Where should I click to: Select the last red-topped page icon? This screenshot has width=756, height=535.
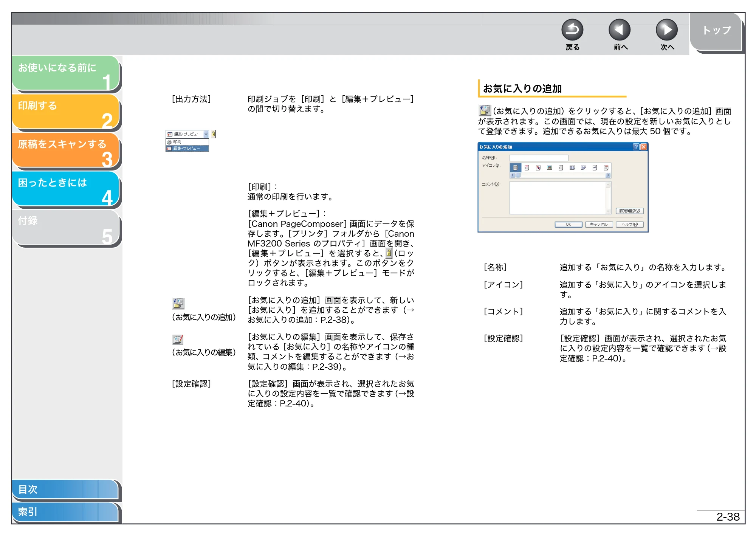606,167
